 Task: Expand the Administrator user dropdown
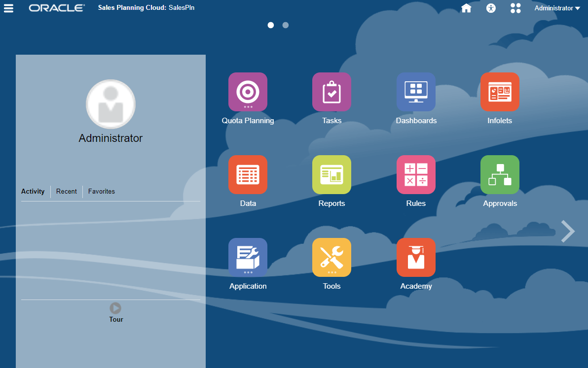pyautogui.click(x=556, y=8)
